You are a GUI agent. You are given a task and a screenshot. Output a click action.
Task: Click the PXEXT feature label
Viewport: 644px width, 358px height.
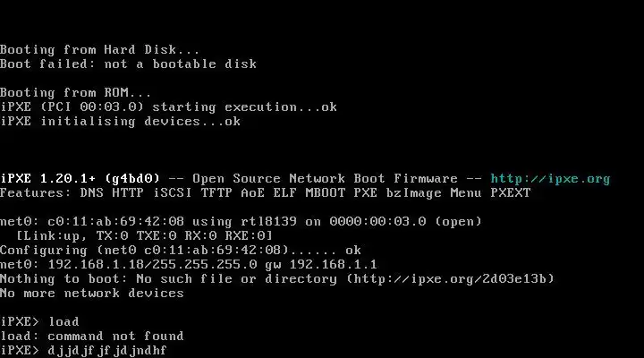click(x=511, y=192)
